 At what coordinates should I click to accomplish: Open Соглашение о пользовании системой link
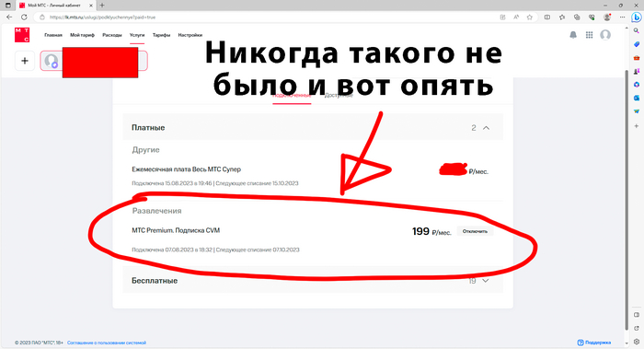click(107, 343)
